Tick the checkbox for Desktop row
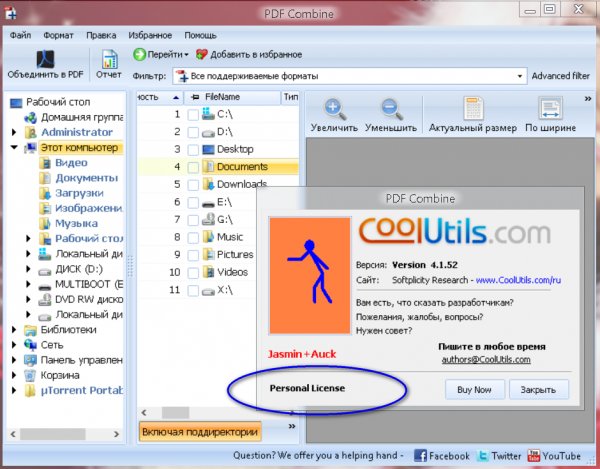 pyautogui.click(x=193, y=150)
